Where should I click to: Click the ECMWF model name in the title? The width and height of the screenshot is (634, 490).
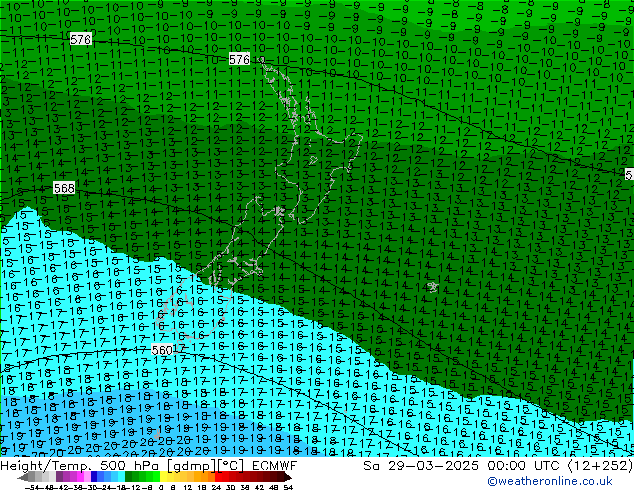coord(275,466)
